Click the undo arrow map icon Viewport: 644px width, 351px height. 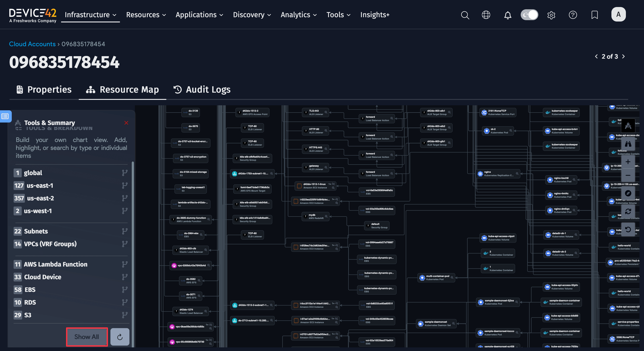[628, 229]
